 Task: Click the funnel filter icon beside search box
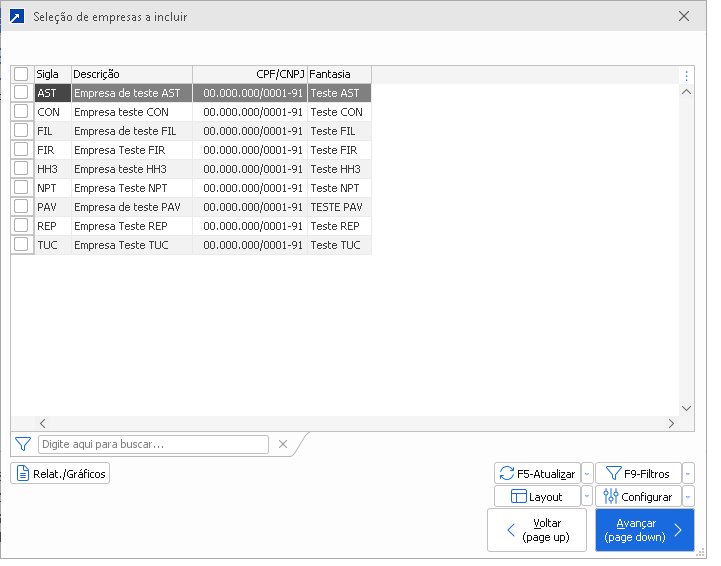[x=23, y=444]
